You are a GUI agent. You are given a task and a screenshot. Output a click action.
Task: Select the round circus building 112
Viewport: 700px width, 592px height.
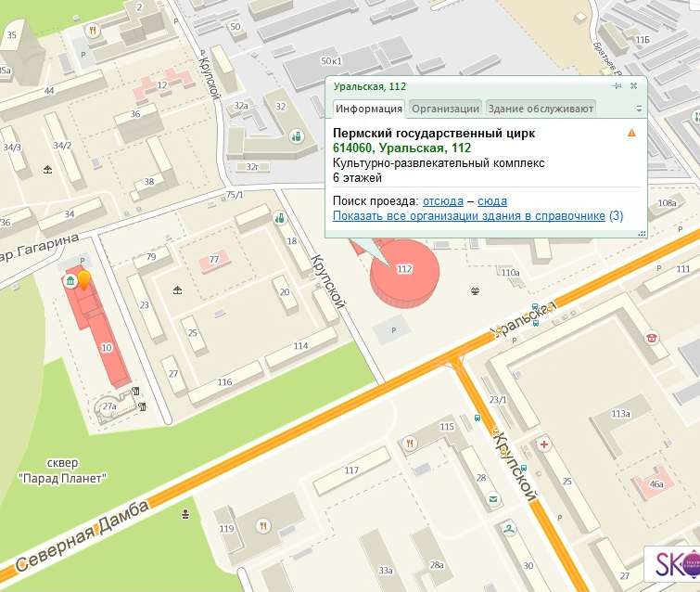405,273
